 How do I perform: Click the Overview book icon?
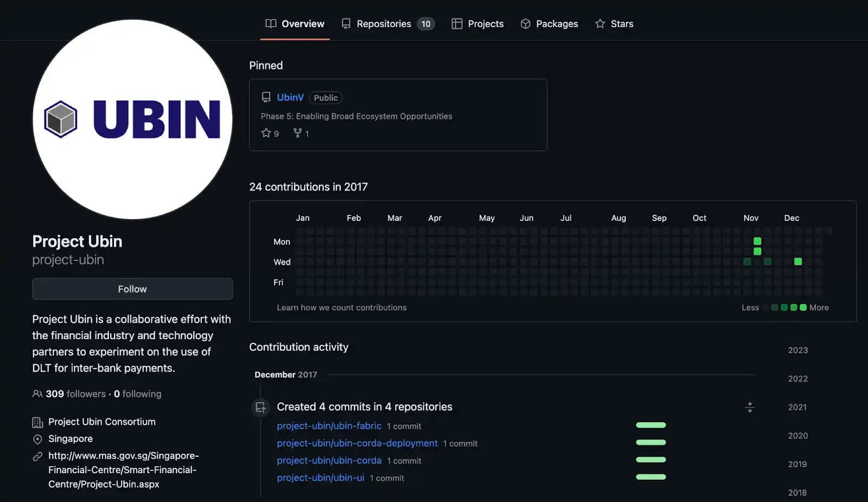(x=271, y=23)
